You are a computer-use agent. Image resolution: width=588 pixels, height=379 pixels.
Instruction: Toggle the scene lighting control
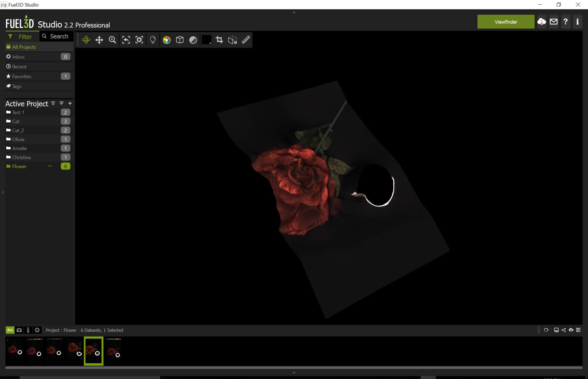[x=153, y=40]
